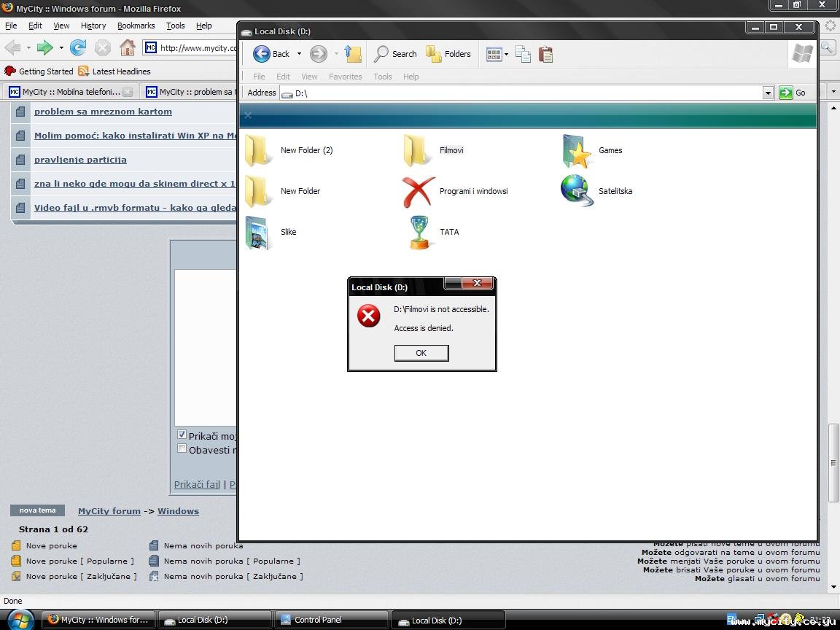The width and height of the screenshot is (840, 630).
Task: Click the Windows Start orb
Action: (20, 620)
